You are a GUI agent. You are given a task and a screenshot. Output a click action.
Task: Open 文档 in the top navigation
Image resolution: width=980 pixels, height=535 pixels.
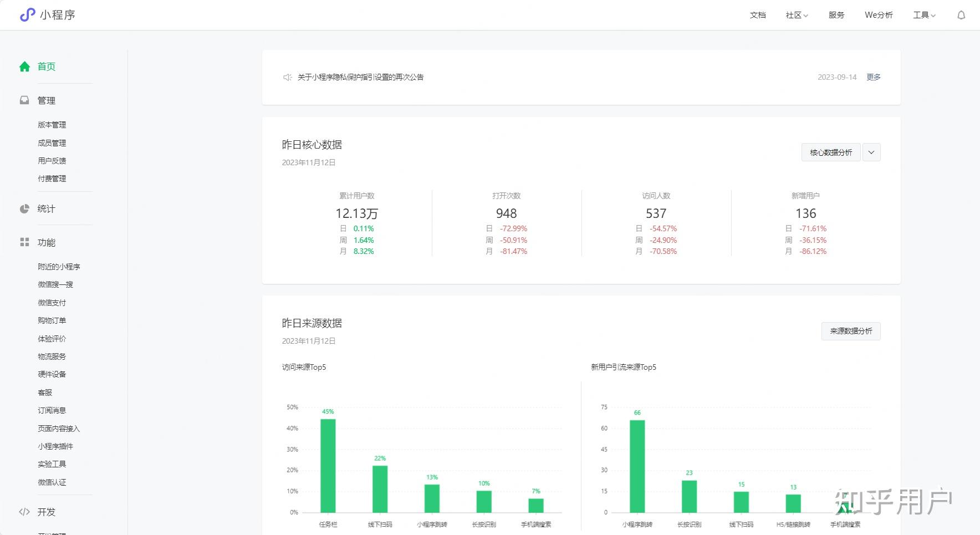(x=758, y=15)
